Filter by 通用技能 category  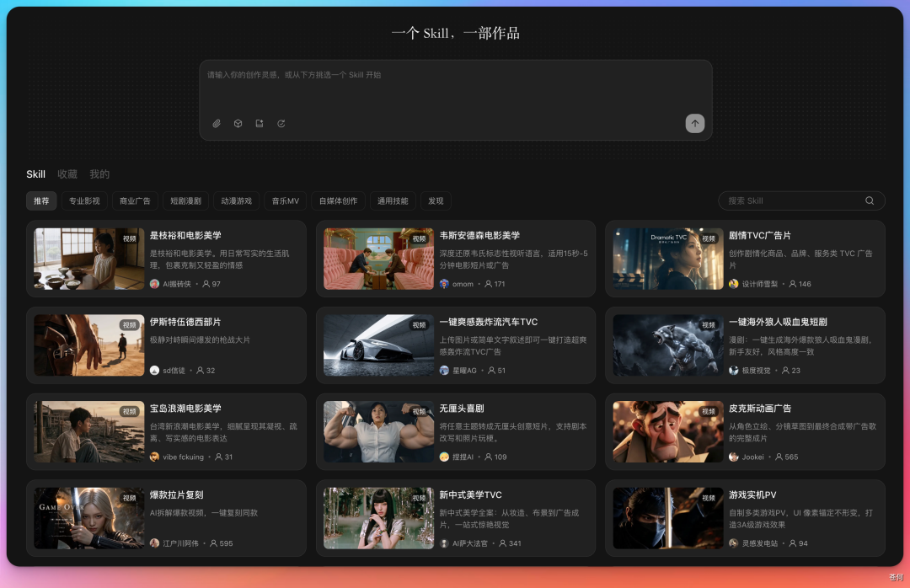pyautogui.click(x=393, y=200)
